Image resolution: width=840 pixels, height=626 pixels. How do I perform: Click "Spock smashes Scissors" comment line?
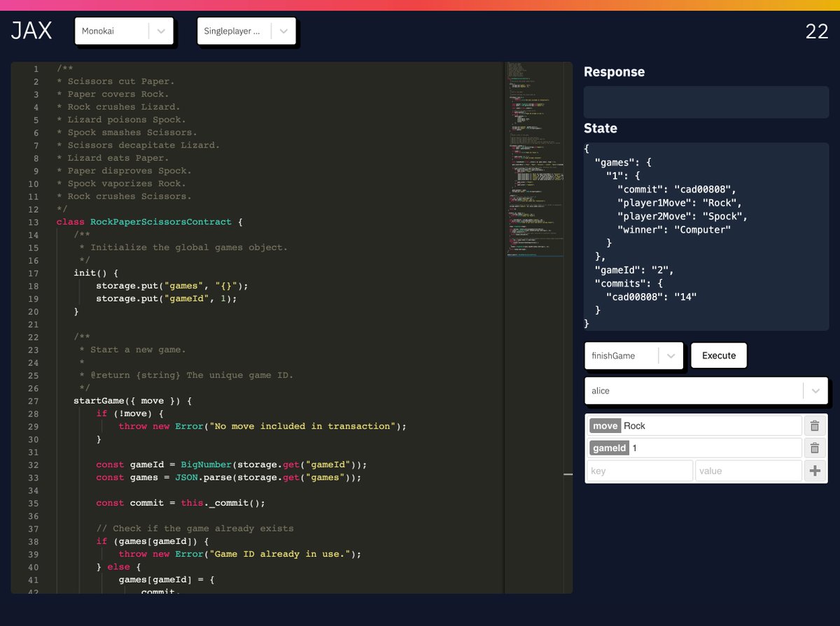(x=127, y=132)
